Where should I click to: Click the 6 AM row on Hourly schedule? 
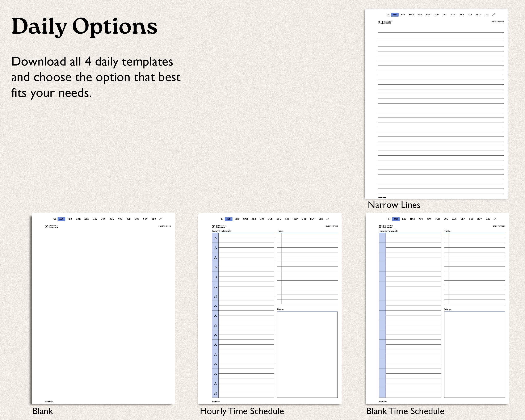click(x=243, y=238)
